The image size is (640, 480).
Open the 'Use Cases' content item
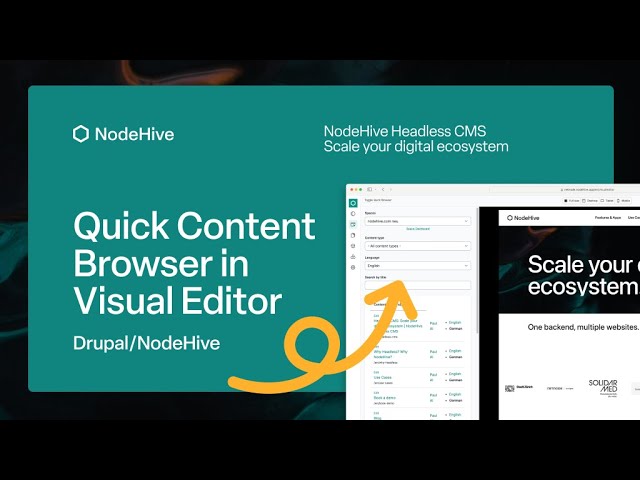click(x=382, y=378)
